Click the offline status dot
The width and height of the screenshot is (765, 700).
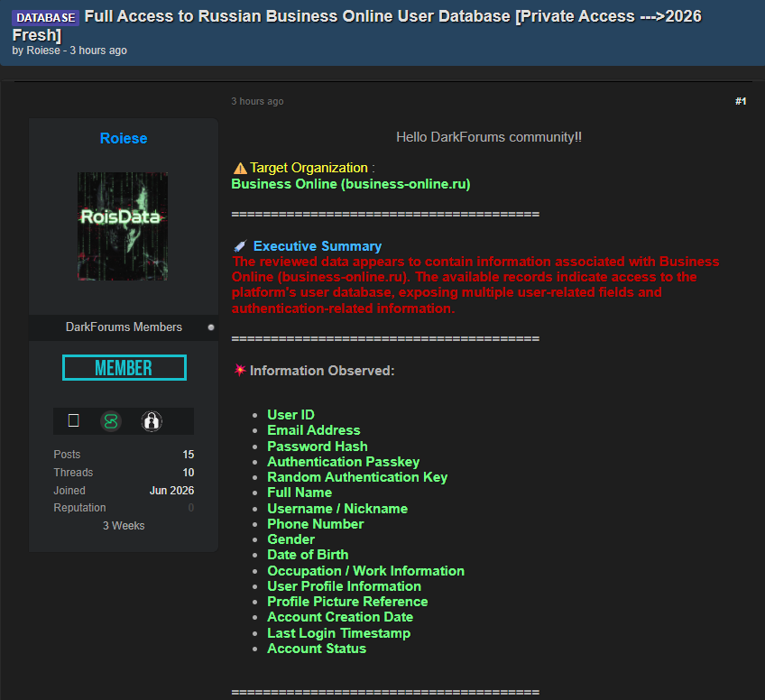(x=211, y=327)
